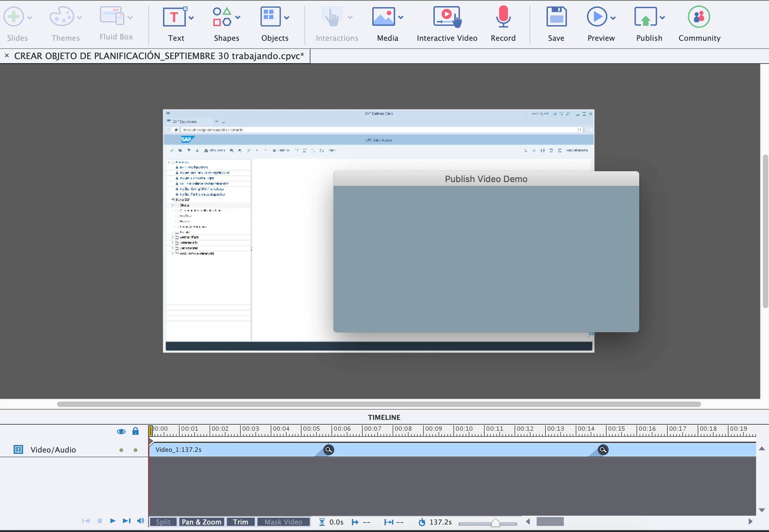Open the Media dropdown arrow
This screenshot has width=769, height=532.
pyautogui.click(x=401, y=18)
